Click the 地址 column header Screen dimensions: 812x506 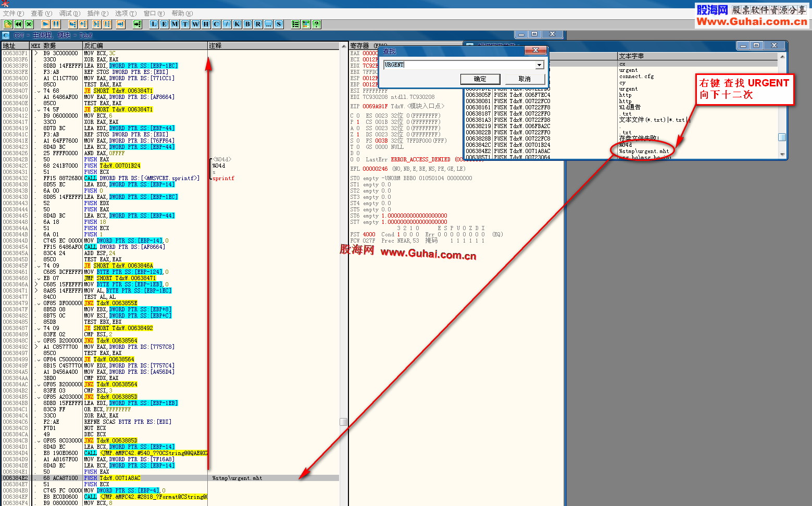point(16,46)
